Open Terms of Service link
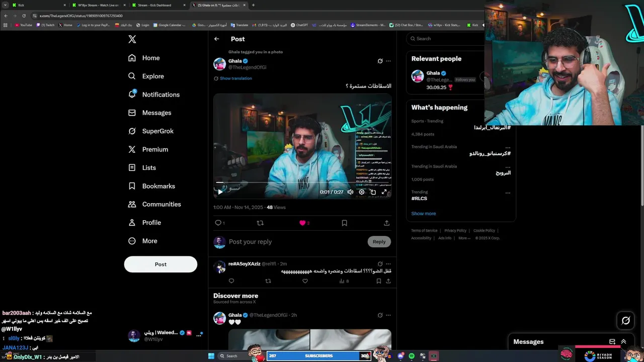Image resolution: width=644 pixels, height=362 pixels. pyautogui.click(x=424, y=231)
